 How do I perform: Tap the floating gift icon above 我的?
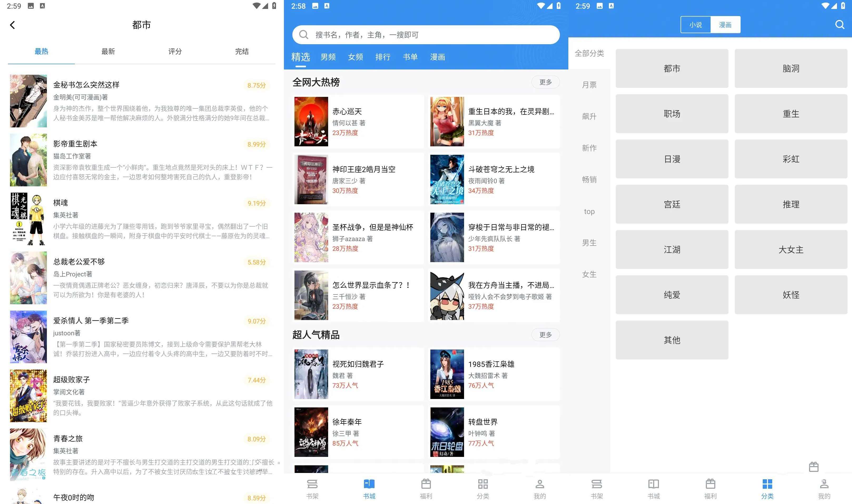pyautogui.click(x=814, y=467)
